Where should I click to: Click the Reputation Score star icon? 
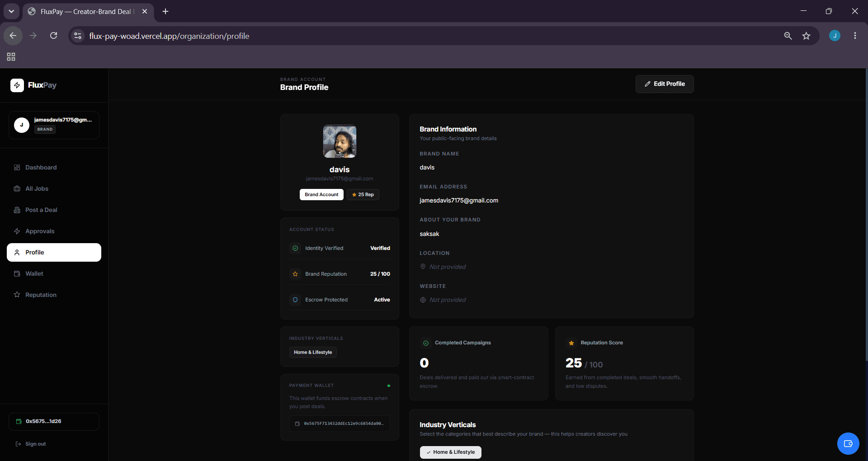[571, 343]
